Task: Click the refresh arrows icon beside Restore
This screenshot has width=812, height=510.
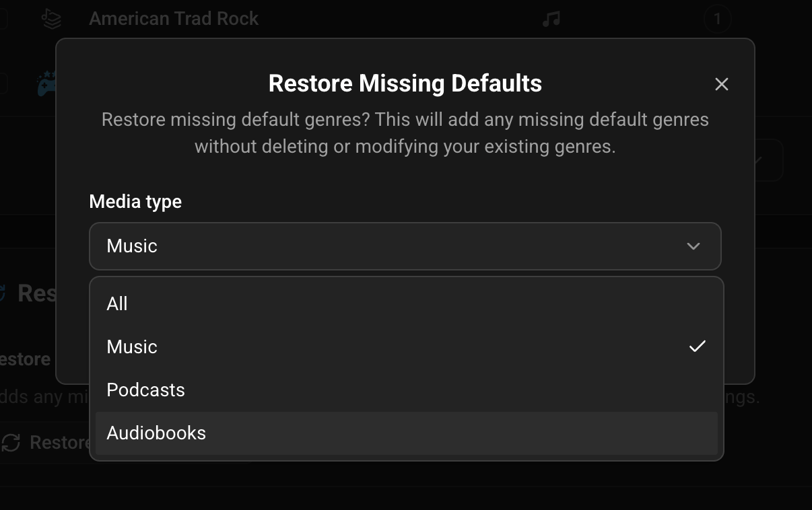Action: coord(10,442)
